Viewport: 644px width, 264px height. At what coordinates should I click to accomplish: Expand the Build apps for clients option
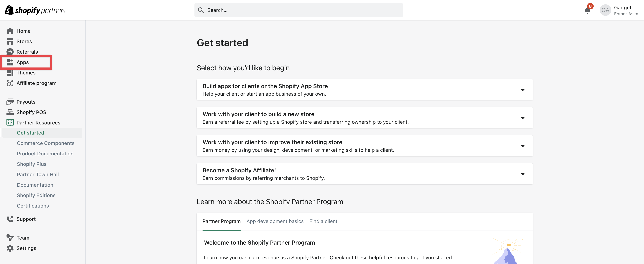[x=523, y=90]
